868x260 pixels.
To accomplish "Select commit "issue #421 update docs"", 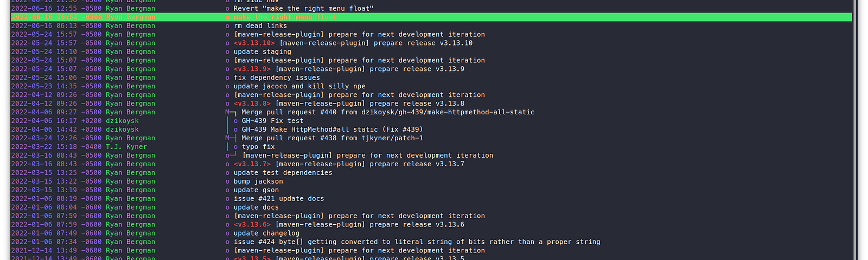I will click(x=279, y=199).
